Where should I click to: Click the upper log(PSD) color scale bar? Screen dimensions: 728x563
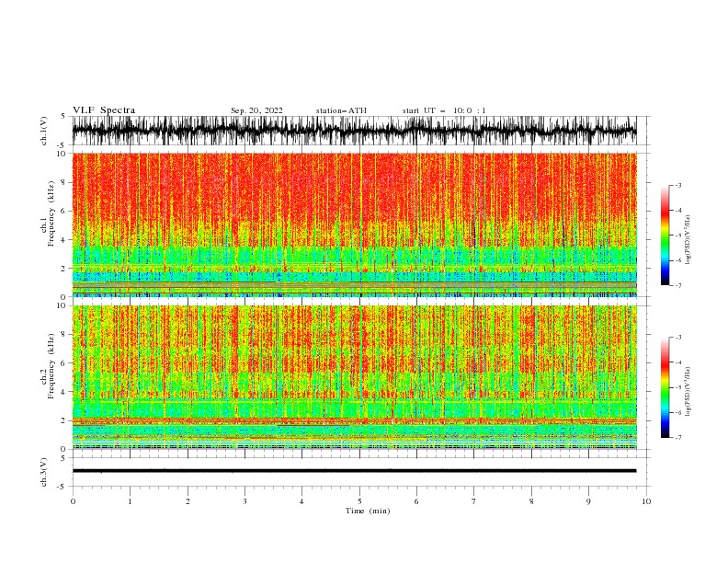point(665,236)
